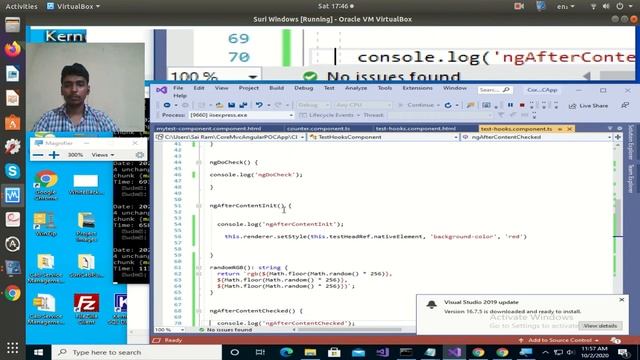Close the Visual Studio update notification
640x360 pixels.
621,300
